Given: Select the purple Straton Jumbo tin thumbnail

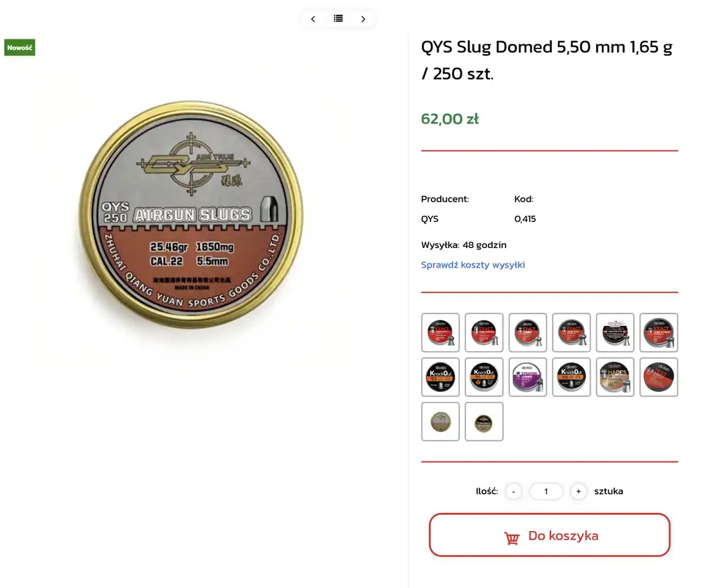Looking at the screenshot, I should (x=528, y=377).
